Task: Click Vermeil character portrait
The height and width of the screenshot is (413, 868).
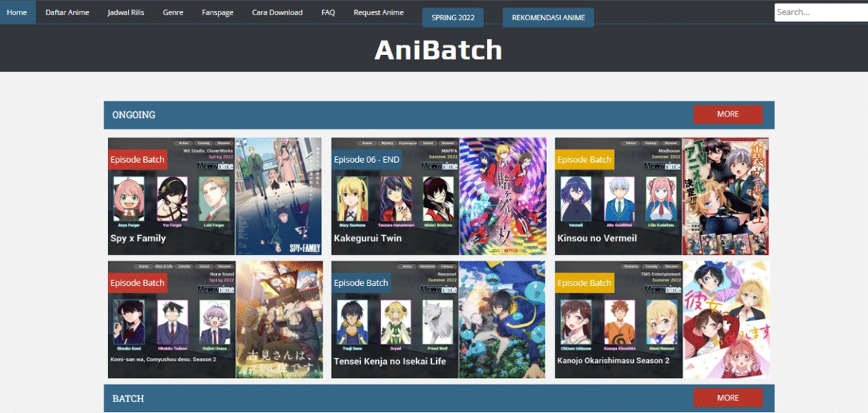Action: point(576,199)
